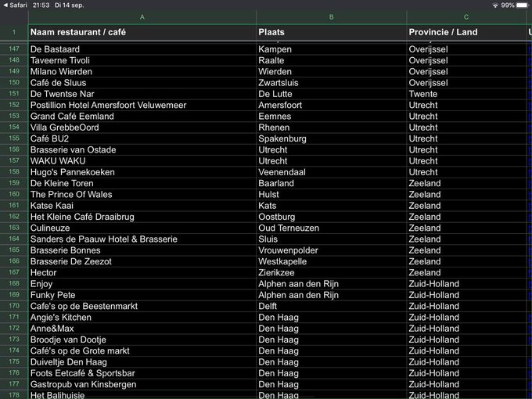This screenshot has width=532, height=399.
Task: Select 'Foots Eetcafé & Sportsbar' cell
Action: 142,374
